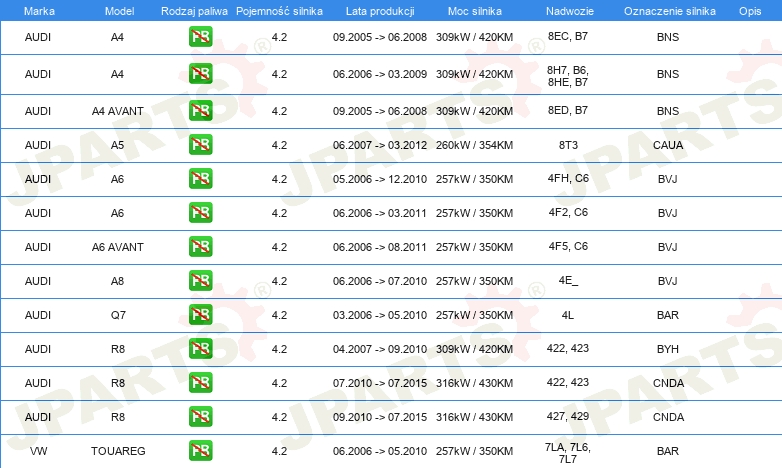
Task: Click production years 06.2006 -> 03.2011
Action: 380,213
